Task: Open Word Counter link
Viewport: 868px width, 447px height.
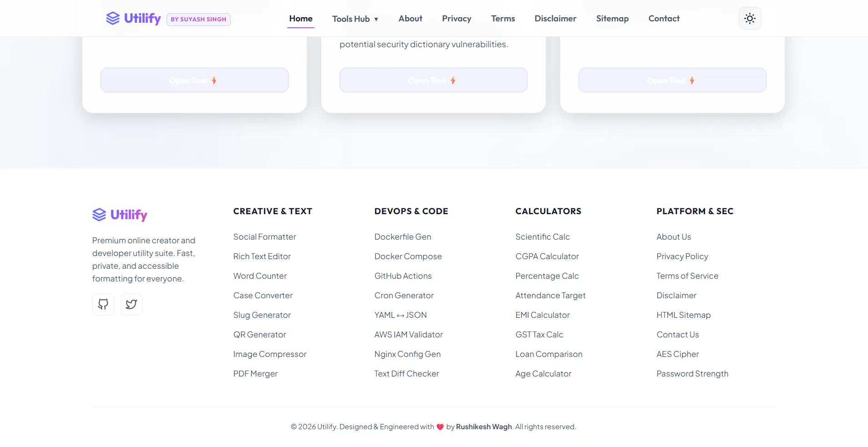Action: click(260, 276)
